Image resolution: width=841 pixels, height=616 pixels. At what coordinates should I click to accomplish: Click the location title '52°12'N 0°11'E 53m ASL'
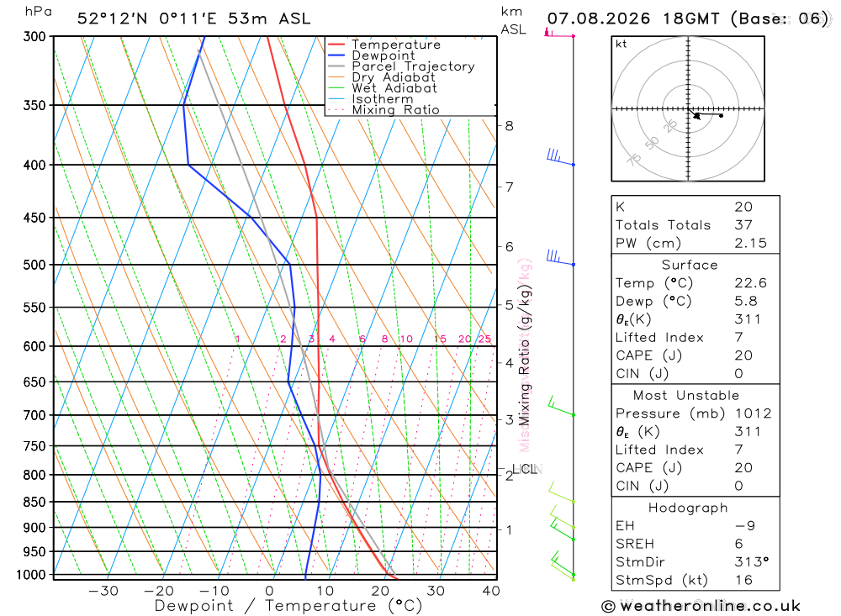click(x=193, y=18)
